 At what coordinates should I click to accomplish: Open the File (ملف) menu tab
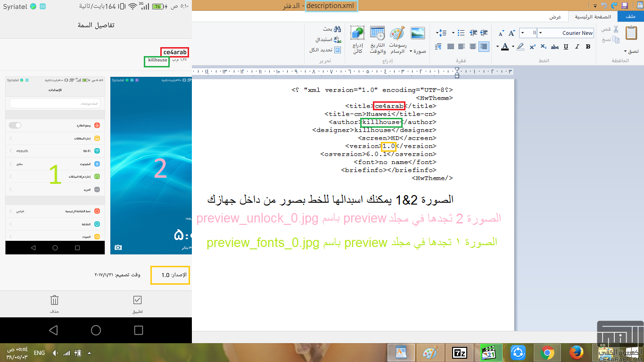(x=630, y=17)
